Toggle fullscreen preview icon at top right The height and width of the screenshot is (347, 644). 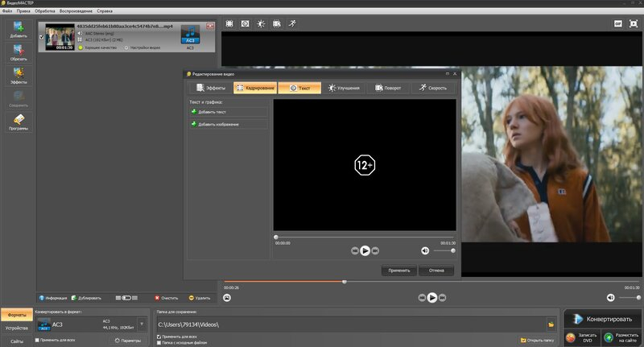pyautogui.click(x=634, y=24)
